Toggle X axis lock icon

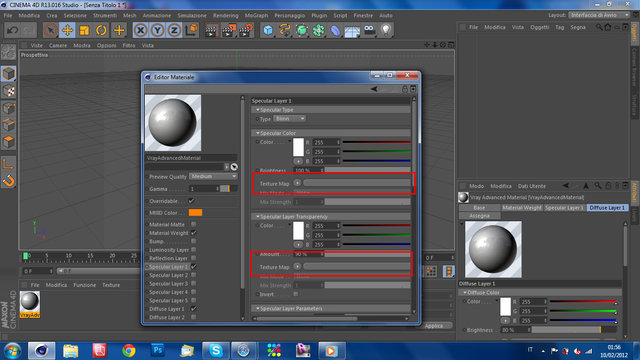[x=141, y=30]
